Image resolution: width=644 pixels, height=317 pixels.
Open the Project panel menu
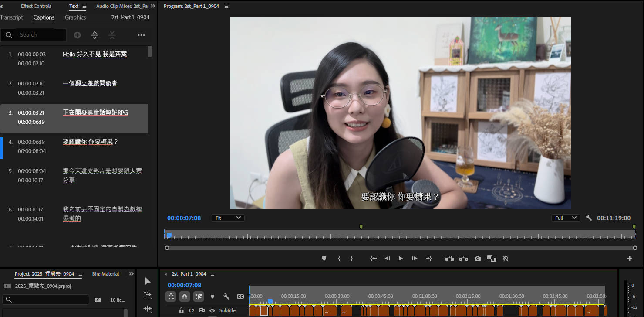[80, 274]
